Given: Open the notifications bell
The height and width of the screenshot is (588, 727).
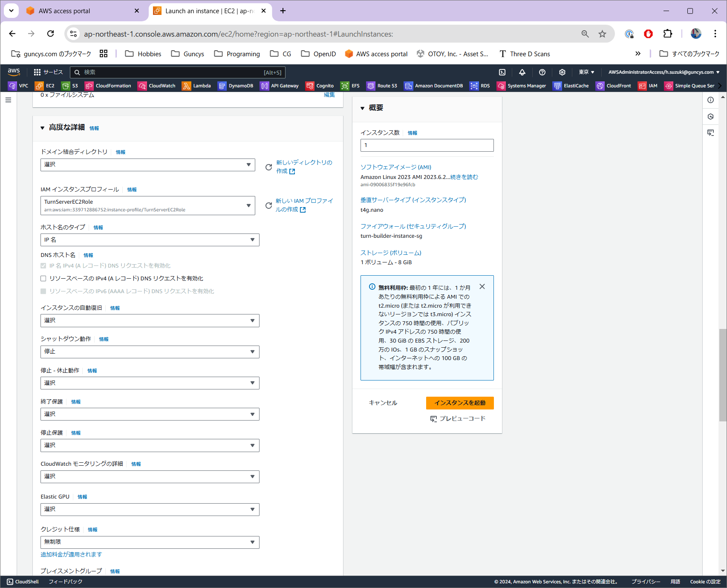Looking at the screenshot, I should point(522,72).
